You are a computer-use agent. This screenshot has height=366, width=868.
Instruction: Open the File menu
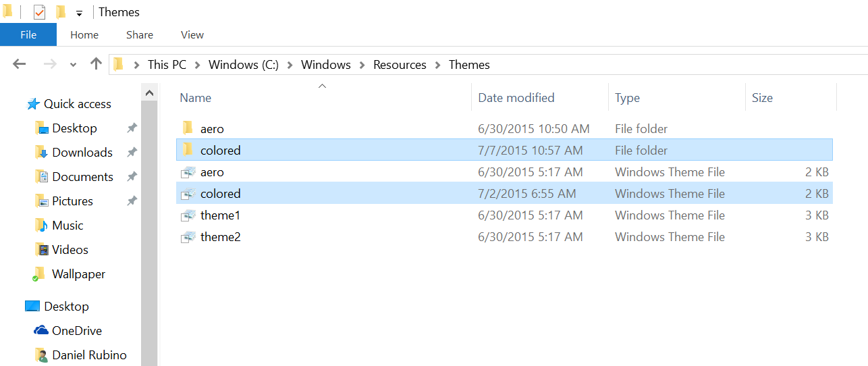pyautogui.click(x=28, y=34)
